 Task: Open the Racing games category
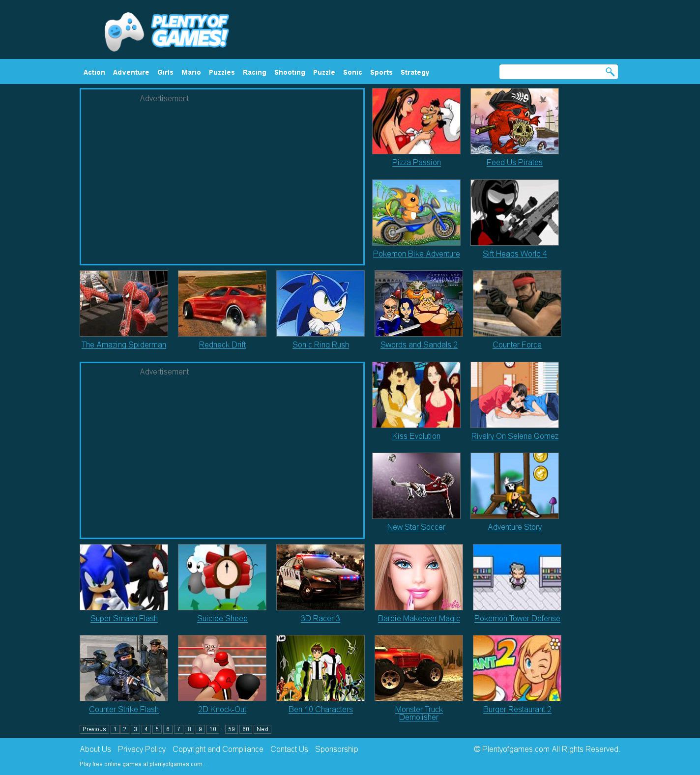click(255, 72)
